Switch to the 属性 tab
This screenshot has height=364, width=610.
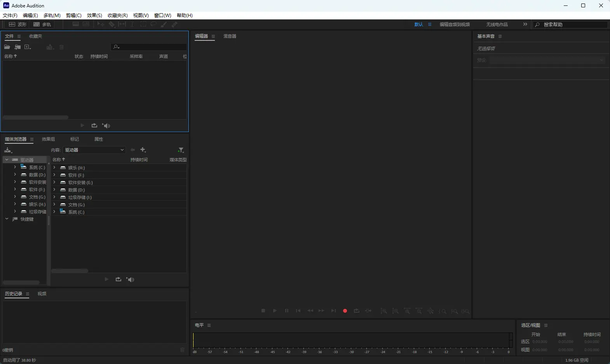tap(99, 139)
